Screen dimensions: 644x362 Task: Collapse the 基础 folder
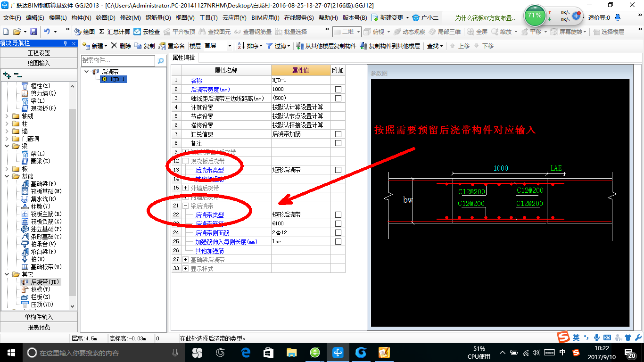(7, 176)
